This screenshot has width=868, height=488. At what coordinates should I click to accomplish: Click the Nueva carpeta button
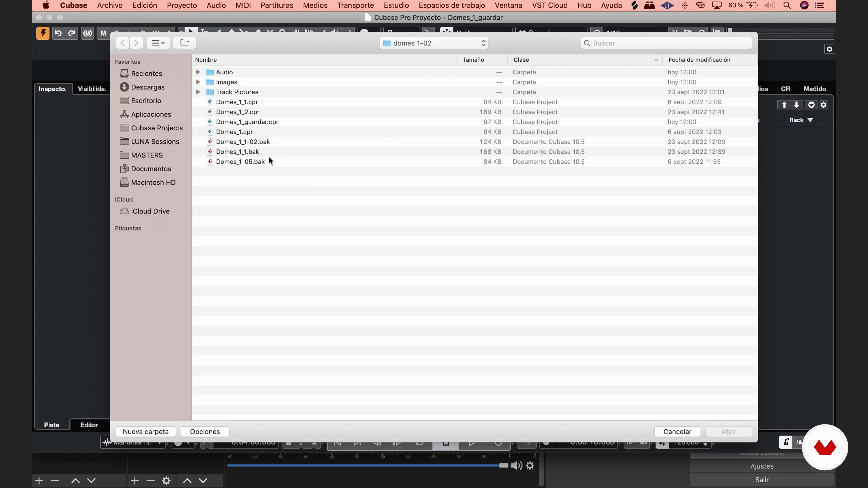click(x=146, y=432)
